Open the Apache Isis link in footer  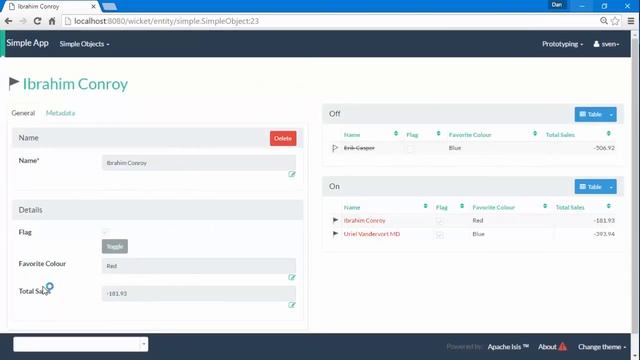click(x=508, y=347)
